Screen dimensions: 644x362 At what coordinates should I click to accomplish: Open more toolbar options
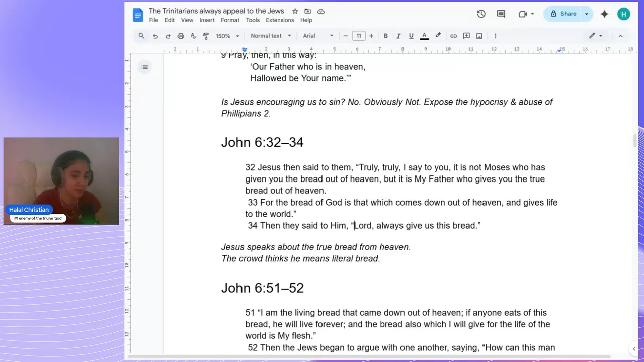(496, 36)
